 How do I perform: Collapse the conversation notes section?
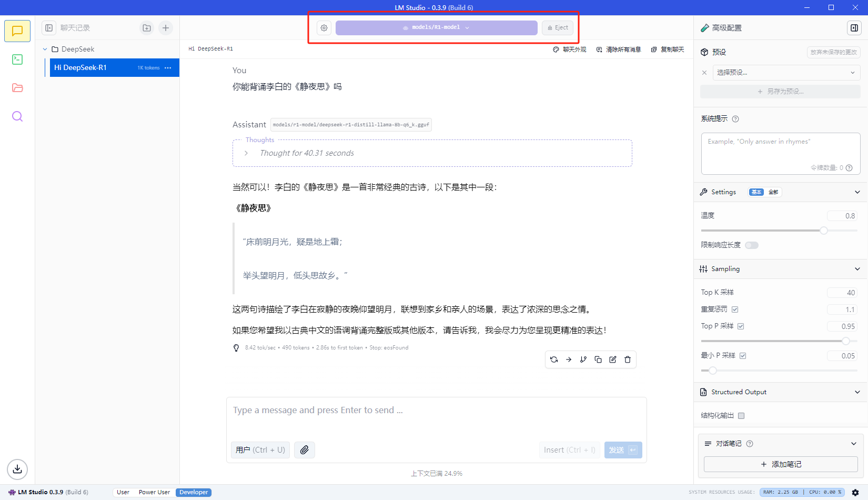click(x=854, y=444)
